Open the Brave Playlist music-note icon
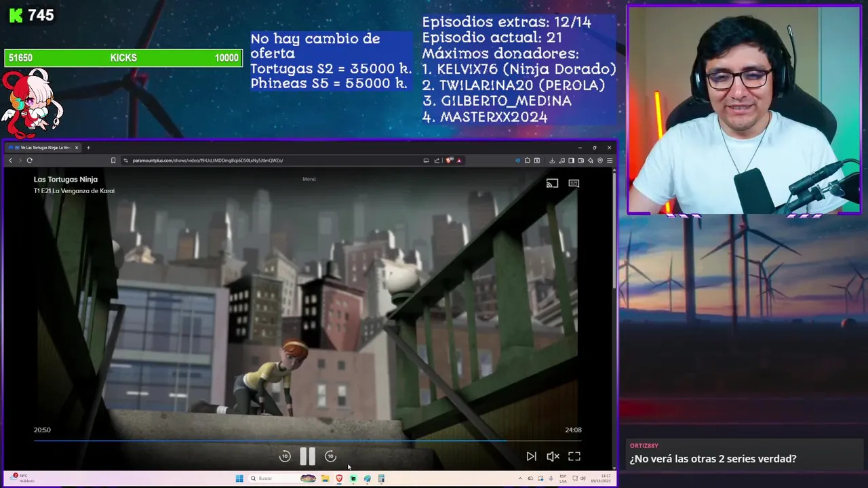The image size is (868, 488). 561,161
